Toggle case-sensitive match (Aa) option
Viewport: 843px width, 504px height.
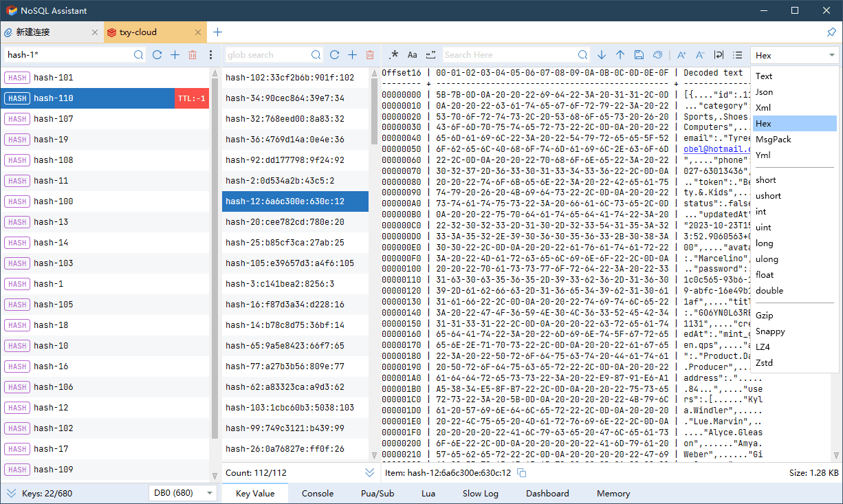pyautogui.click(x=412, y=55)
